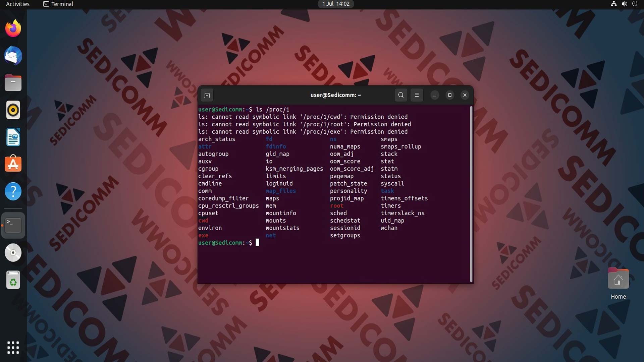Open Ubuntu Software store
644x362 pixels.
tap(13, 164)
